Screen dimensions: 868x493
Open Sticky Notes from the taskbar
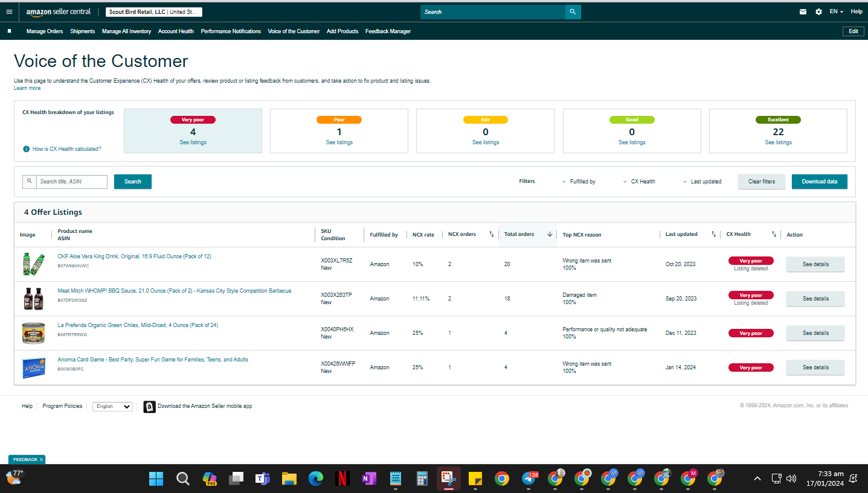(x=475, y=479)
